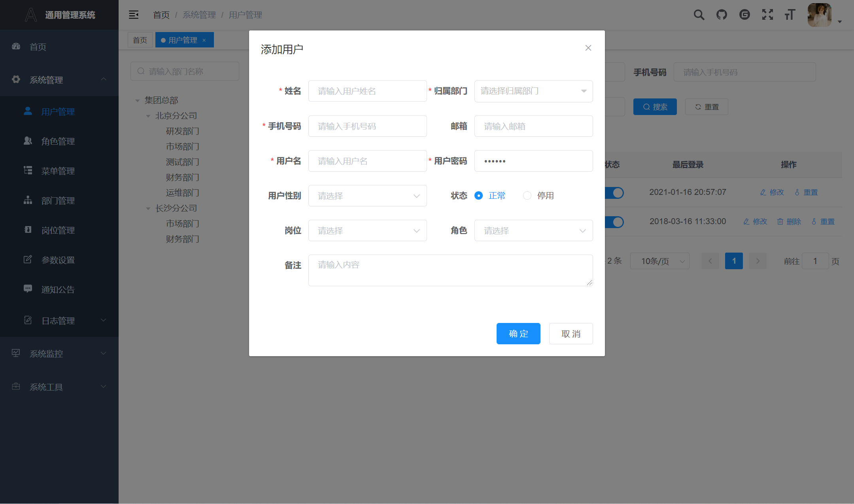Click the edit icon beside 参数设置
This screenshot has height=504, width=854.
tap(28, 259)
